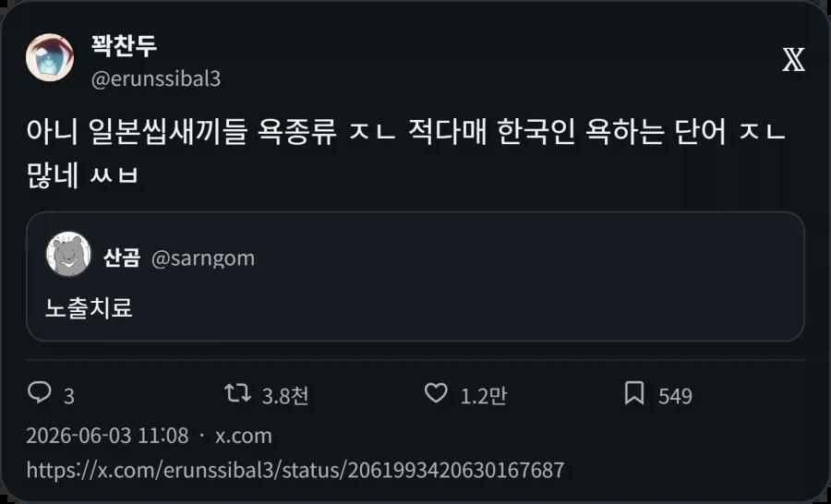
Task: Click the 산곰 display name
Action: [122, 258]
